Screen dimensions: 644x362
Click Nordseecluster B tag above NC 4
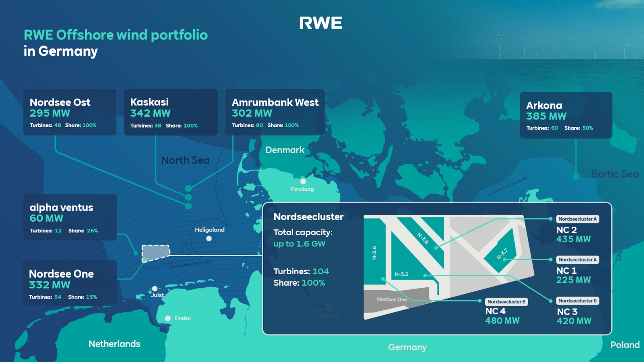click(x=506, y=302)
